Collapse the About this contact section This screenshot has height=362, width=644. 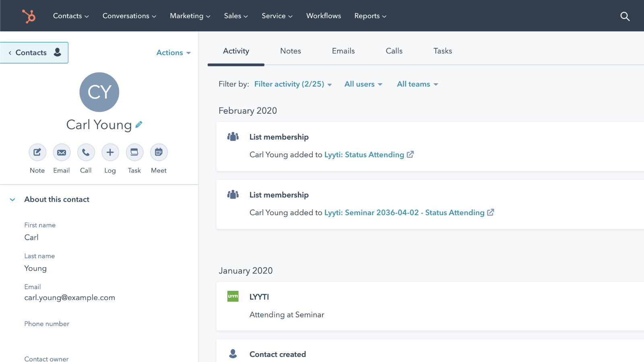[x=12, y=199]
